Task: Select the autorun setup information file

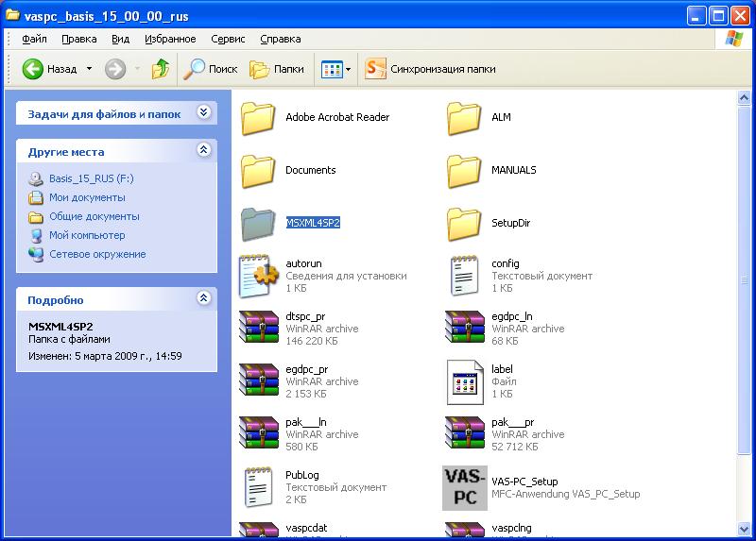Action: pos(258,276)
